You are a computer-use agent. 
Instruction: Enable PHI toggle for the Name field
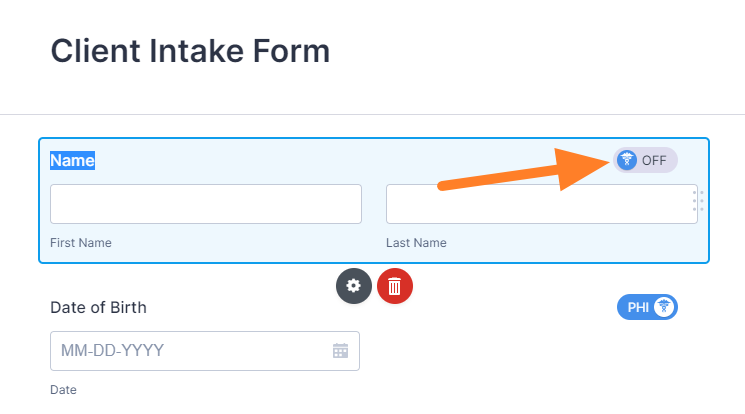pos(645,160)
